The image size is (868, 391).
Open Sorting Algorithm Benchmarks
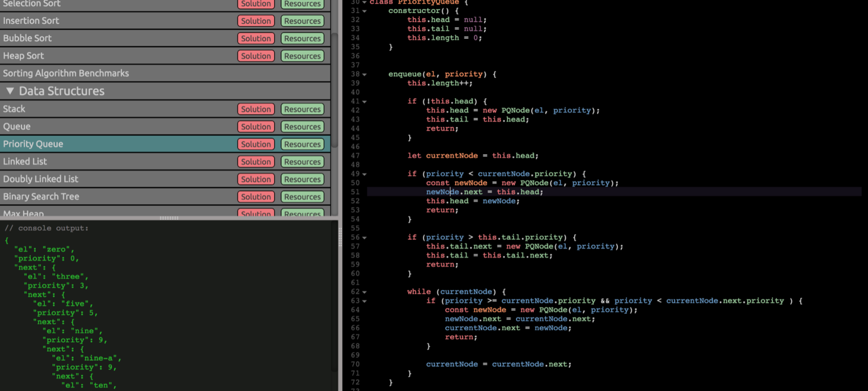click(165, 73)
